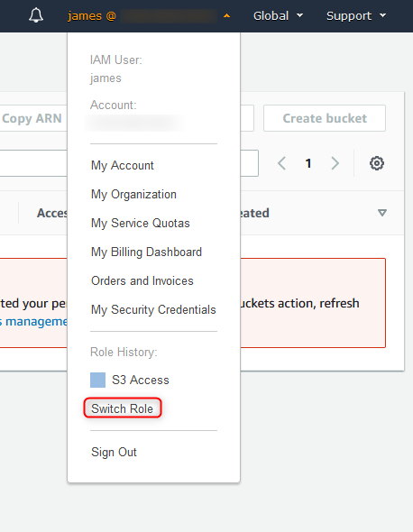Click the S3 Access role color swatch
The width and height of the screenshot is (413, 532).
click(97, 380)
